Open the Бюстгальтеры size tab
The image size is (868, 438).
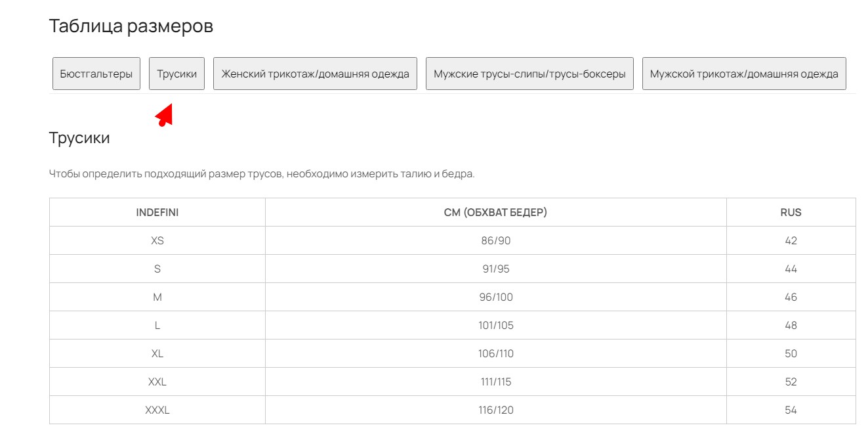click(96, 74)
